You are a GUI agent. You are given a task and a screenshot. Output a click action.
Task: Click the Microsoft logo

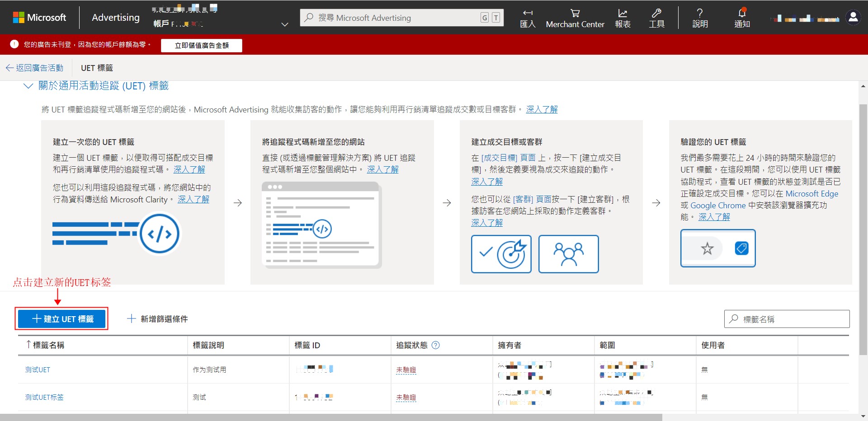pos(39,18)
